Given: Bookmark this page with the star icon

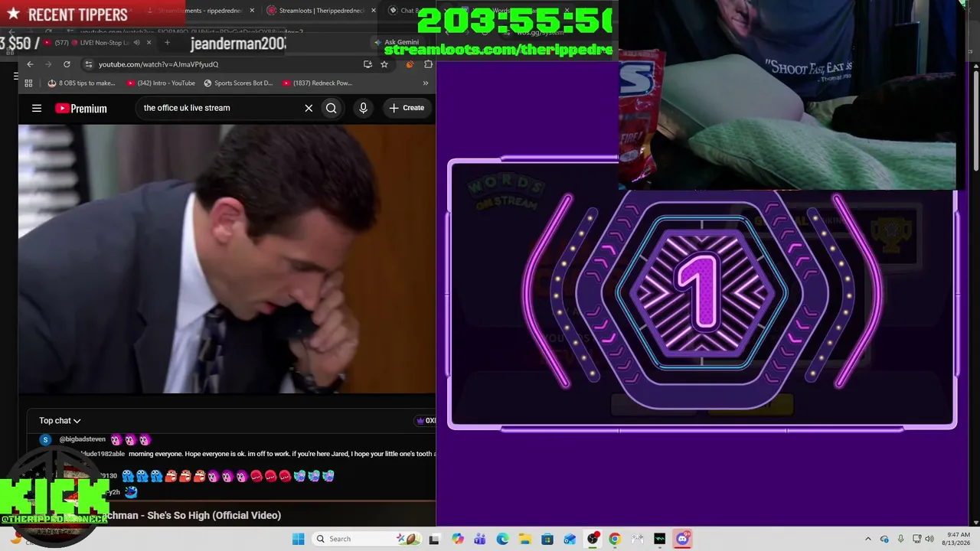Looking at the screenshot, I should point(384,64).
